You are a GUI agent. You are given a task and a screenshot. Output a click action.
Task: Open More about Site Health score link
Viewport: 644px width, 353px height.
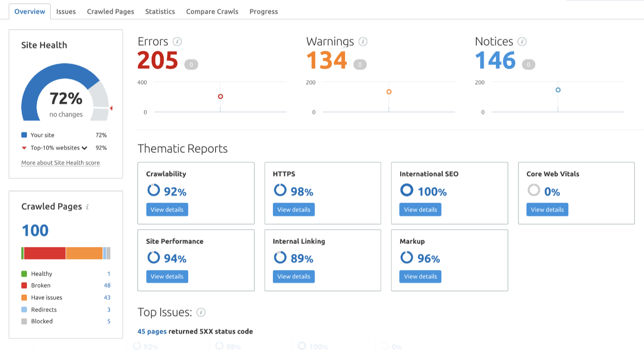click(60, 163)
